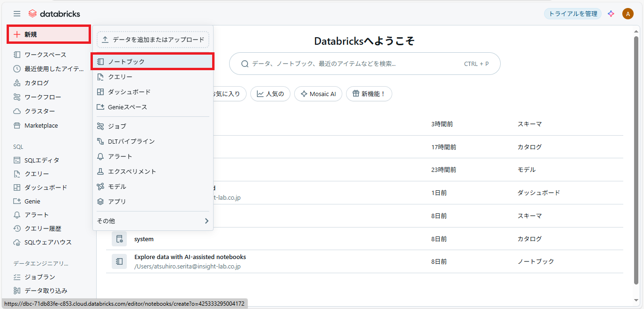Select the 新機能！ filter chip
The image size is (644, 309).
(369, 94)
